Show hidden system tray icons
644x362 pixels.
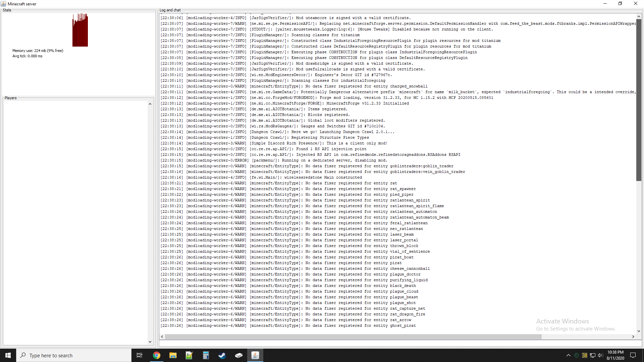pos(568,355)
